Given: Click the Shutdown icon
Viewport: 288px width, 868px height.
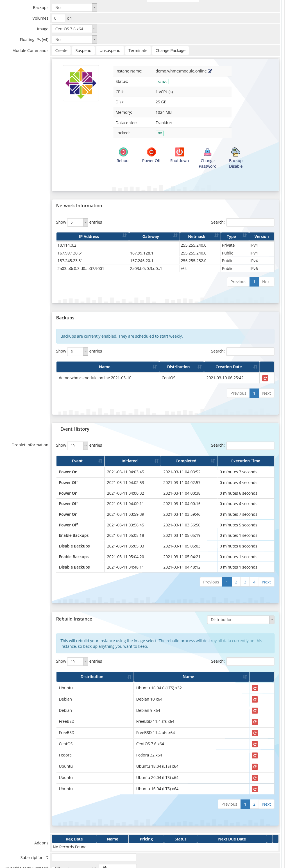Looking at the screenshot, I should pos(180,152).
